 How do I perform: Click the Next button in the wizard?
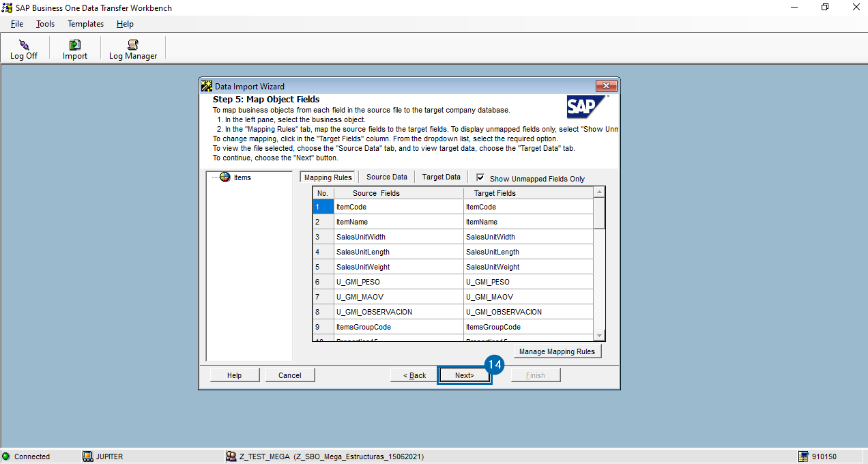pos(464,375)
